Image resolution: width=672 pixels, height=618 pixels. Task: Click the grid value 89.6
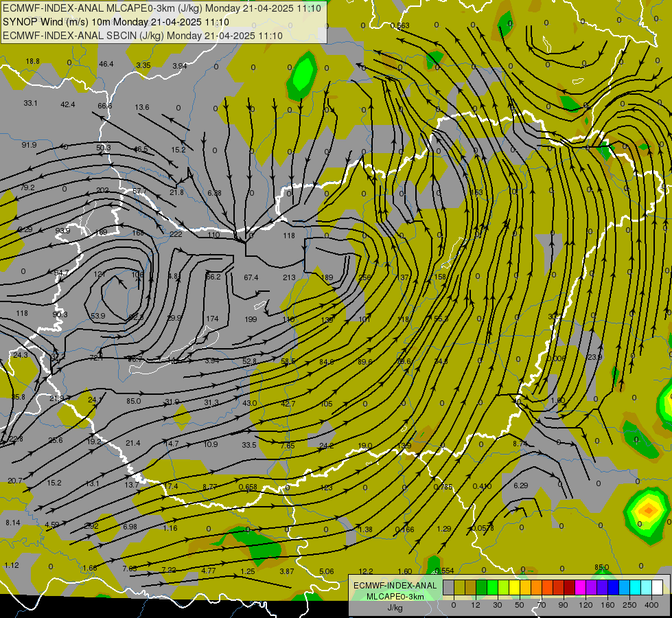pyautogui.click(x=364, y=362)
